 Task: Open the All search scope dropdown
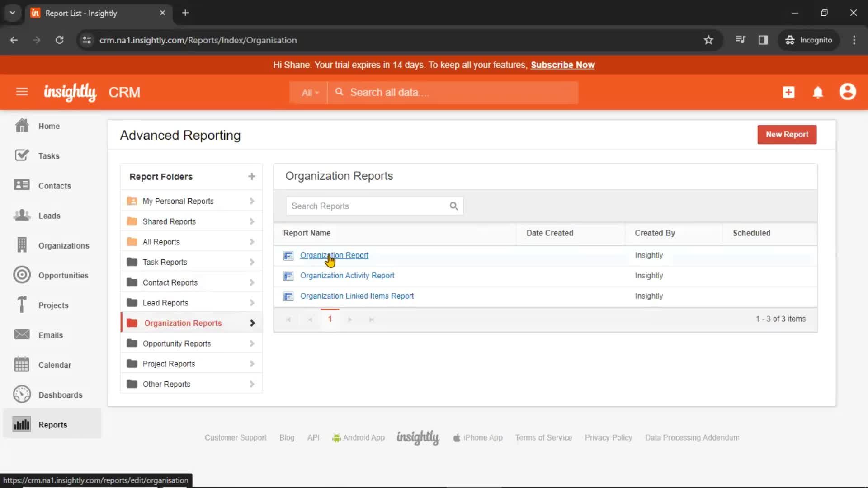310,93
